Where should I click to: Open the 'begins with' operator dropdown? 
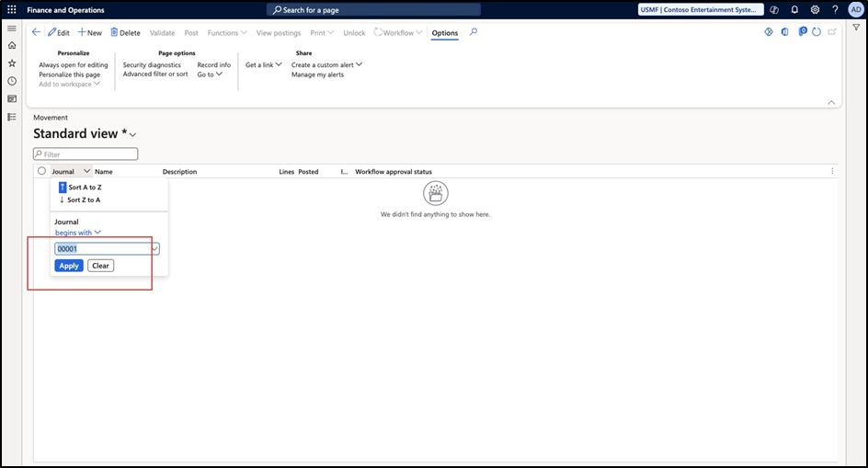pyautogui.click(x=78, y=233)
